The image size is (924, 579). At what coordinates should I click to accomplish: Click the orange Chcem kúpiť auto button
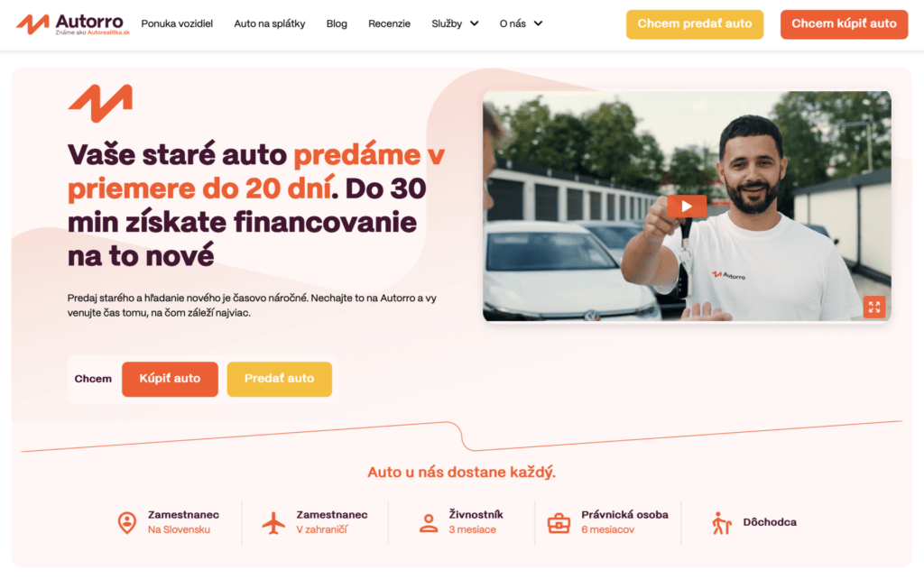[x=844, y=24]
